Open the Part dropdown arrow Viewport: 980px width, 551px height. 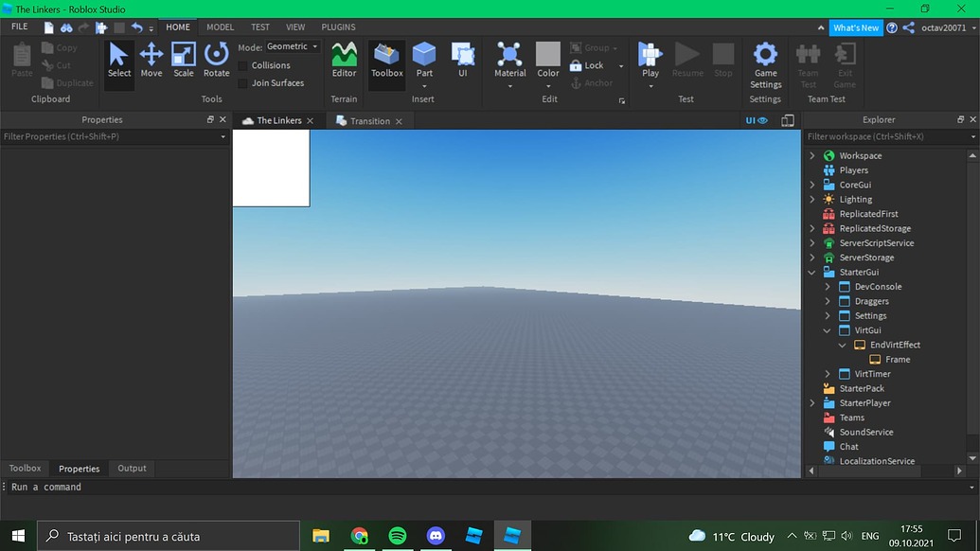coord(424,86)
